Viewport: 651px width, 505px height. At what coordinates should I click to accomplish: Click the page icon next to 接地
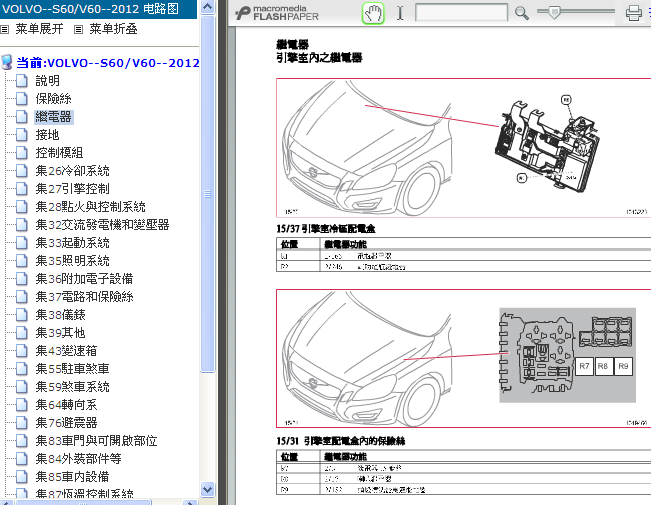[22, 135]
